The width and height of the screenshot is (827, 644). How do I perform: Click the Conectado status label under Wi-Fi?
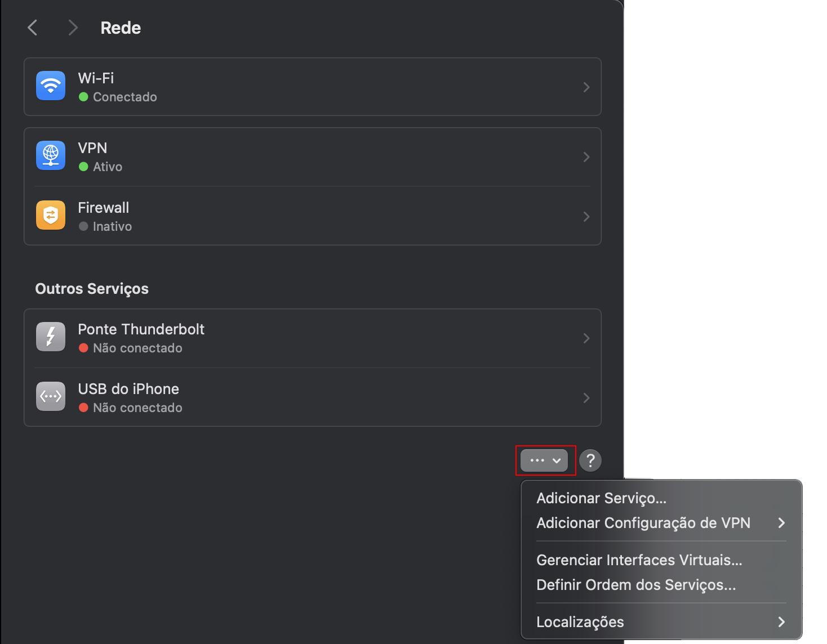pos(124,96)
